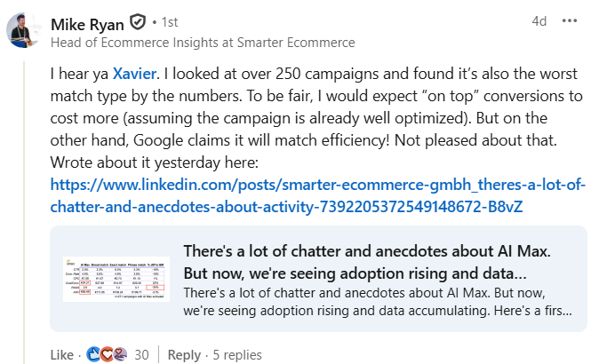
Task: Click the blue thumbs-up reaction icon
Action: (x=93, y=354)
